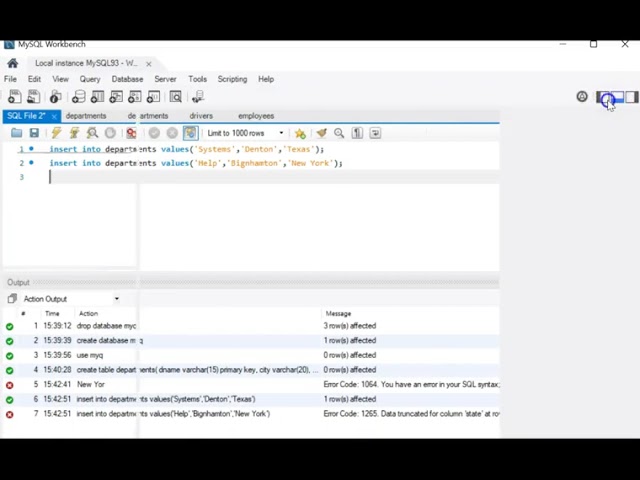This screenshot has width=640, height=480.
Task: Open script file icon in query toolbar
Action: [x=16, y=133]
